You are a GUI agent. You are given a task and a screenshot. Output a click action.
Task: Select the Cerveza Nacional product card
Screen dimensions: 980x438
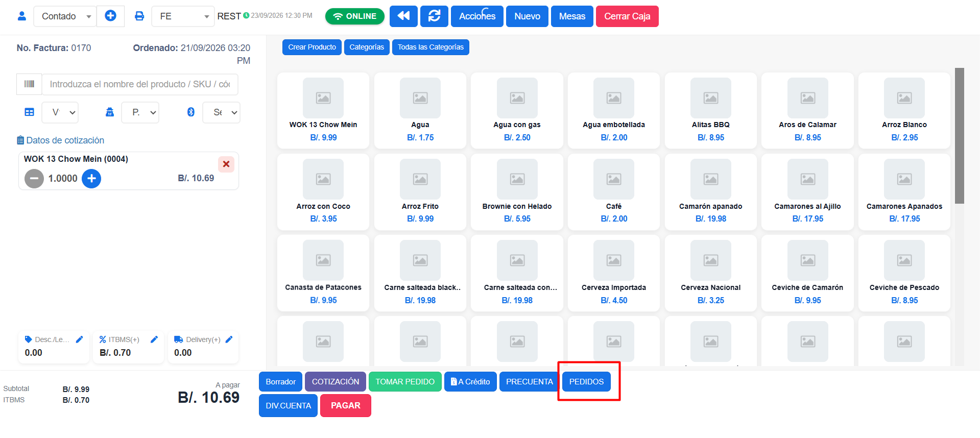[710, 273]
